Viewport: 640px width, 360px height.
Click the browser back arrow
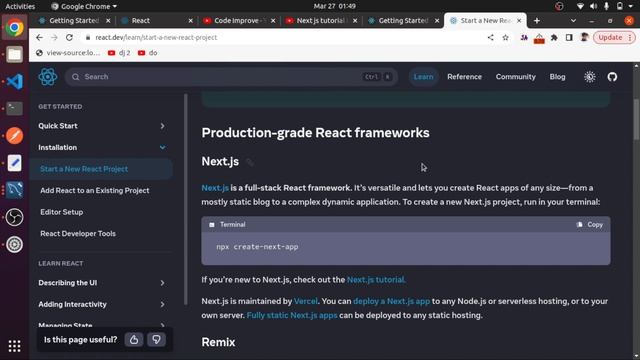pyautogui.click(x=39, y=38)
